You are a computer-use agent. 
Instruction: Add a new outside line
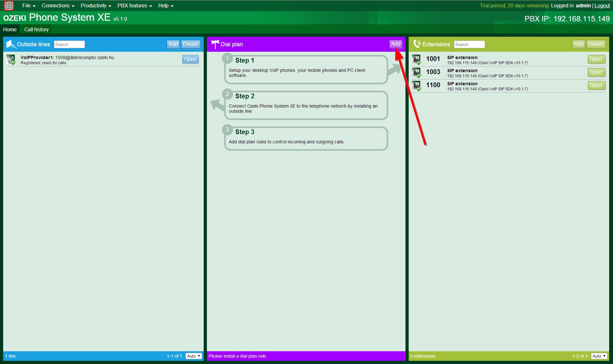[173, 44]
